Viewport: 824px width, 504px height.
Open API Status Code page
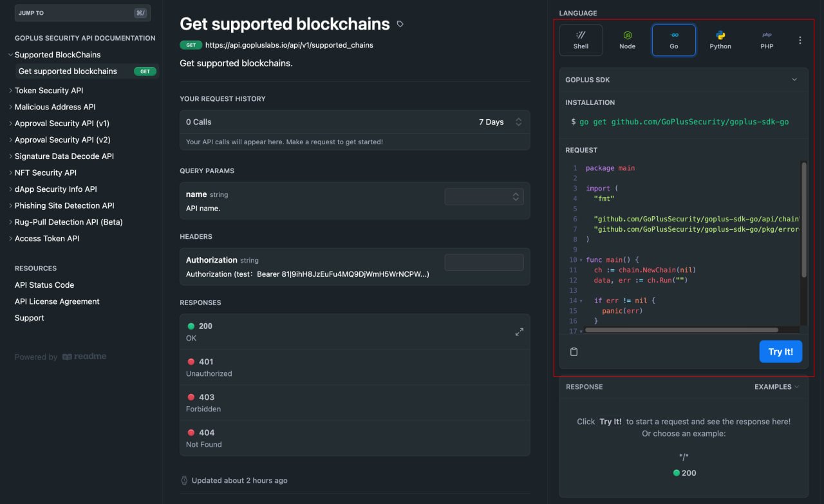click(x=44, y=285)
